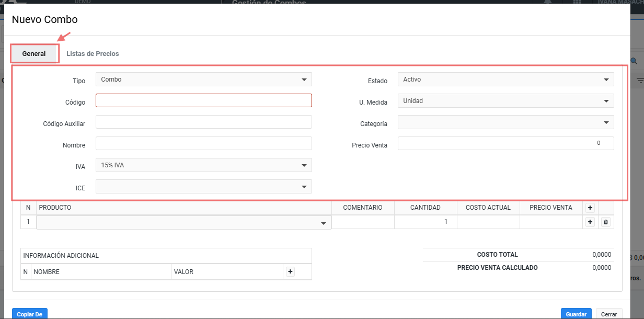Add an Información Adicional row with the plus icon

pyautogui.click(x=291, y=271)
